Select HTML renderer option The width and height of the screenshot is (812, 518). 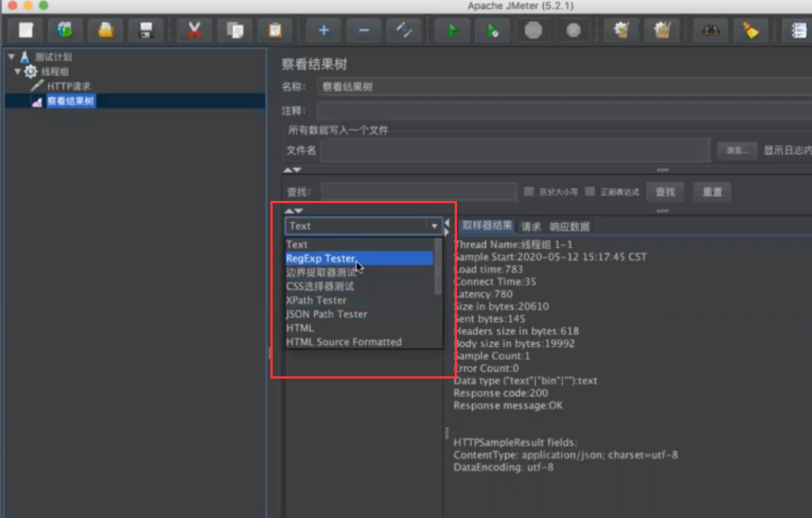[360, 328]
